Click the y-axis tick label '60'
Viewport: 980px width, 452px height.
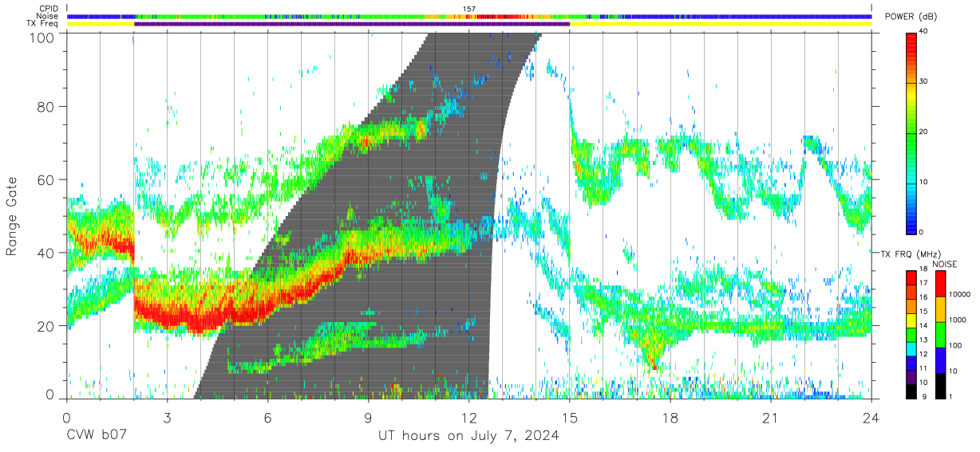[47, 179]
